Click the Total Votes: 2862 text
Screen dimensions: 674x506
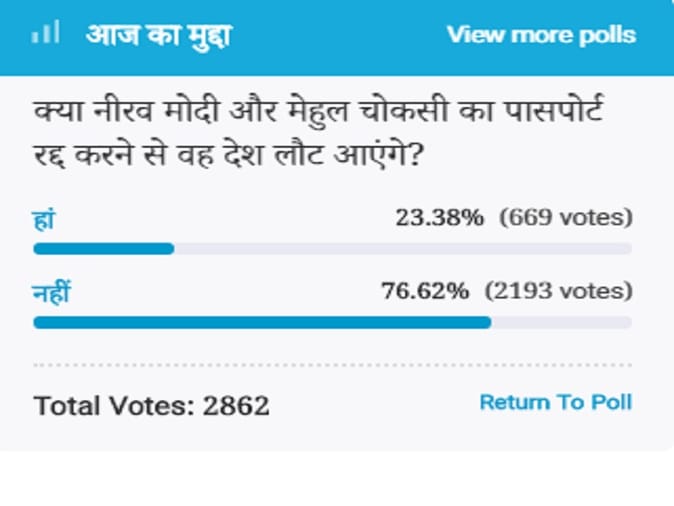152,406
